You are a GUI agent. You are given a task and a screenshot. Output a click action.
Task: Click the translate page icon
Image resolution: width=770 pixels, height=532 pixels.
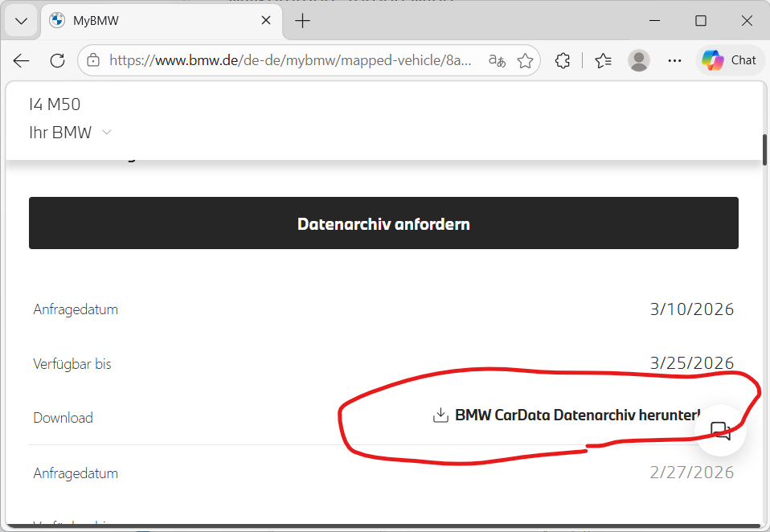click(496, 60)
